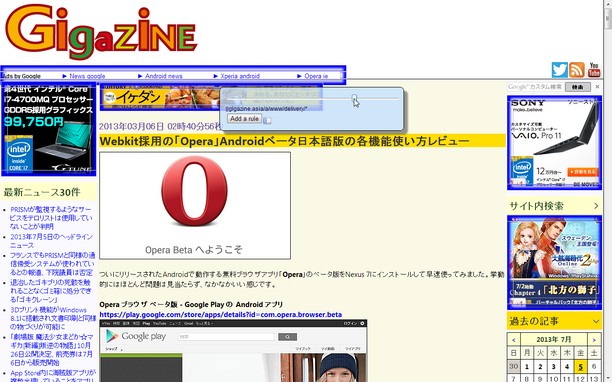Click the Google custom search input field
612x382 pixels.
click(x=535, y=87)
